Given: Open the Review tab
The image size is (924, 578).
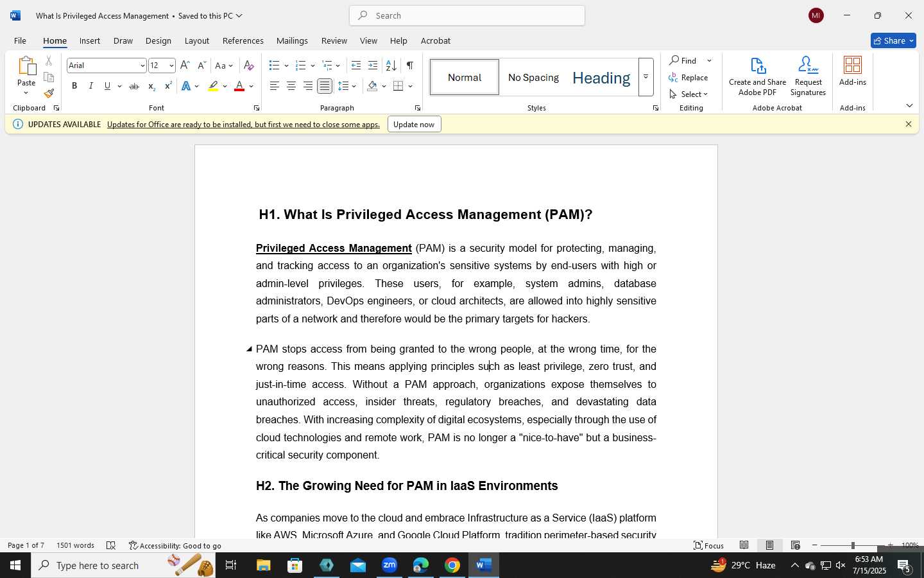Looking at the screenshot, I should point(334,40).
